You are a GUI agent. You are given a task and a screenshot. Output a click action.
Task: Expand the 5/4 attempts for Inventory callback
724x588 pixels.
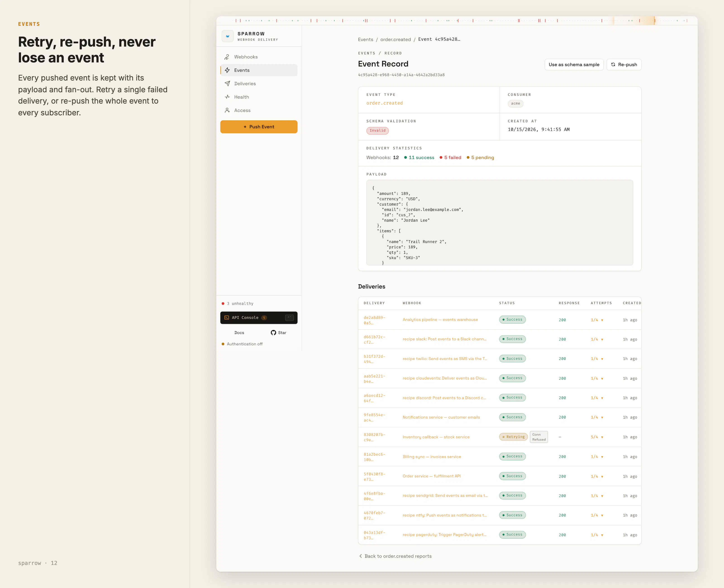[597, 437]
